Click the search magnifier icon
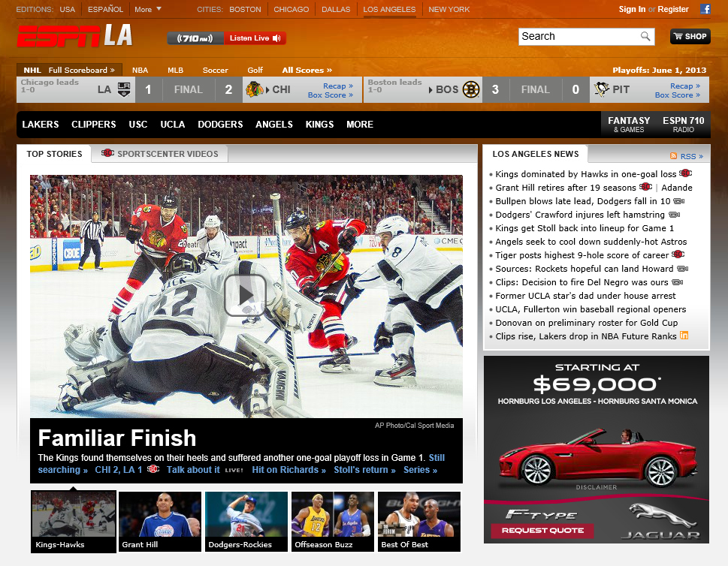The height and width of the screenshot is (566, 728). pos(645,36)
